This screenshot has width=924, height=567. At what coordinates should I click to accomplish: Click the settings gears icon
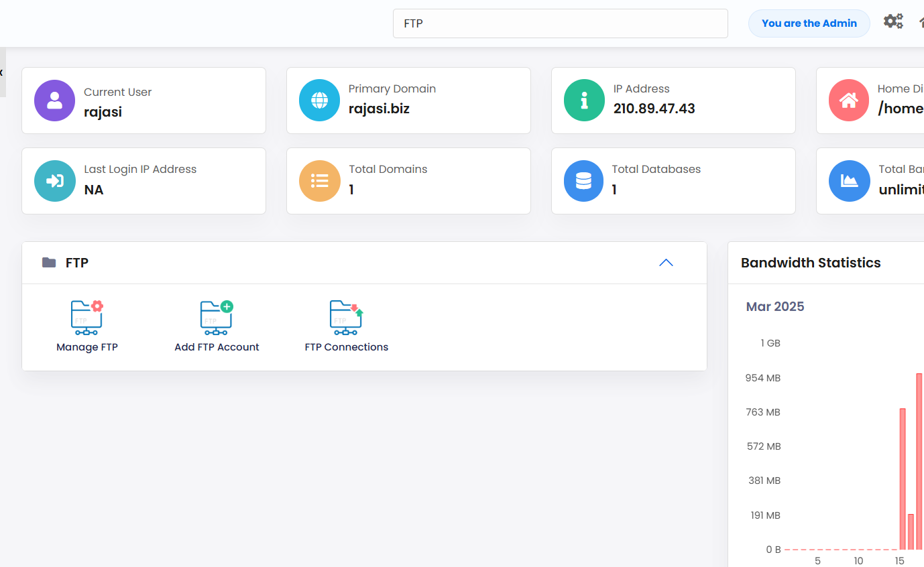(892, 21)
